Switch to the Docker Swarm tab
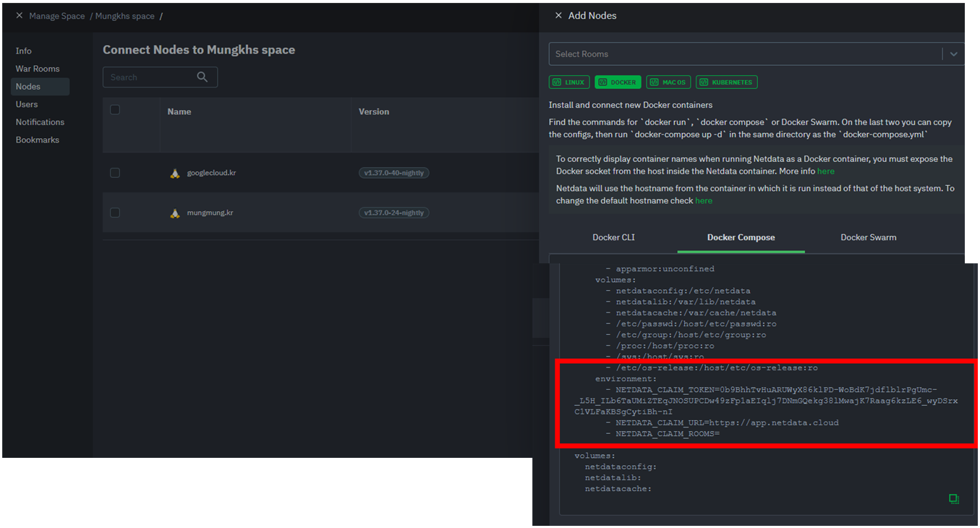Screen dimensions: 980x528 [x=868, y=237]
